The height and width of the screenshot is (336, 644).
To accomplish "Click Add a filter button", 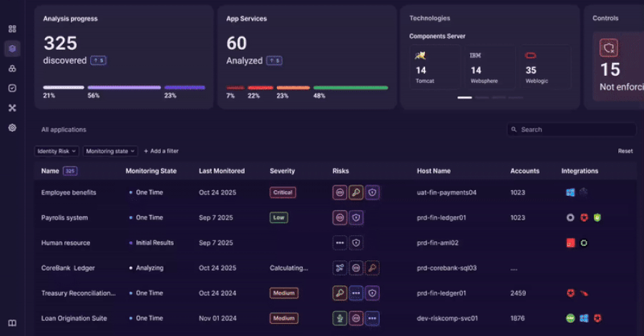I will click(161, 152).
